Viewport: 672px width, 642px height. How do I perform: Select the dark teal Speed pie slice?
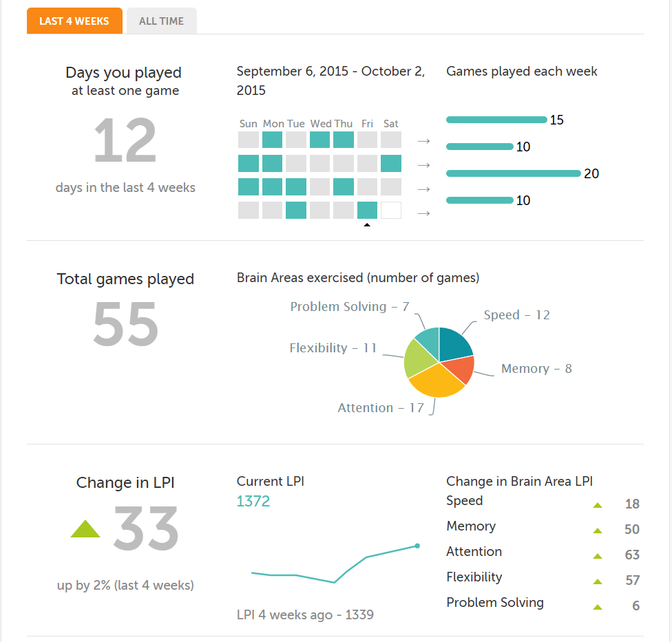point(454,345)
